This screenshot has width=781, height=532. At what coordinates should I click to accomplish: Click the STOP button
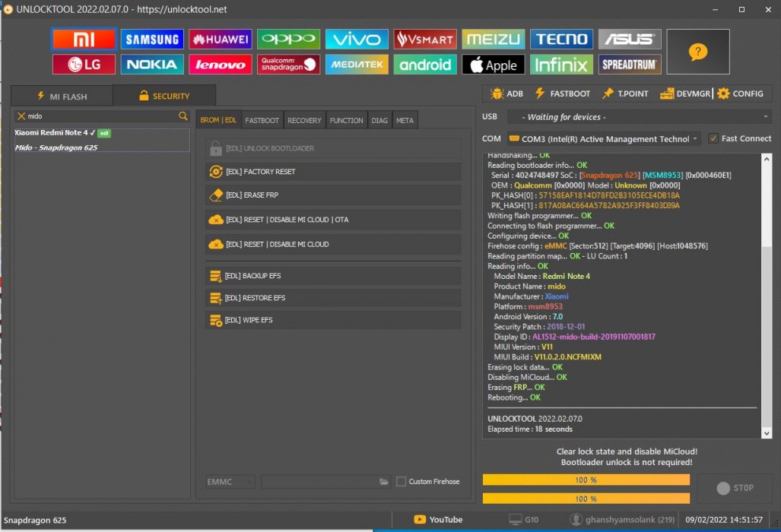click(x=735, y=488)
